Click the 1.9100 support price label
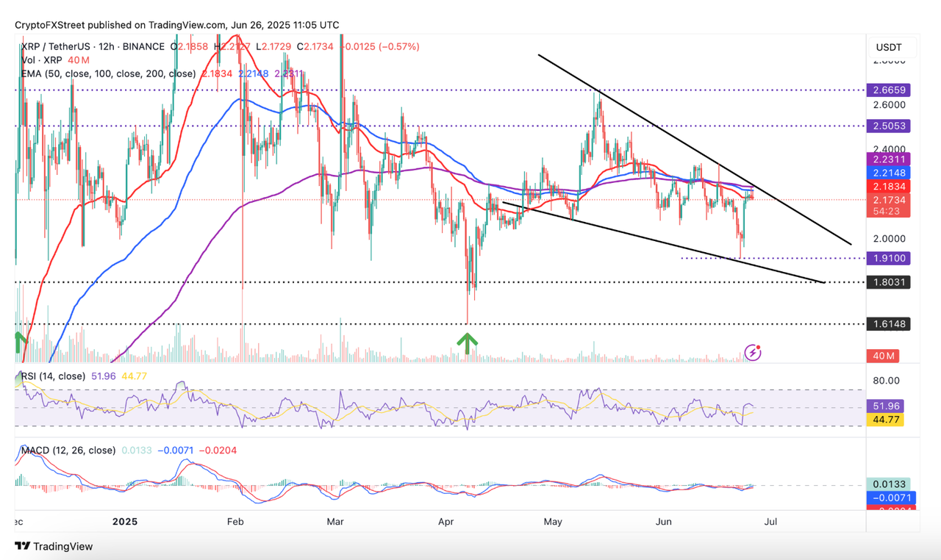The height and width of the screenshot is (560, 941). coord(889,258)
